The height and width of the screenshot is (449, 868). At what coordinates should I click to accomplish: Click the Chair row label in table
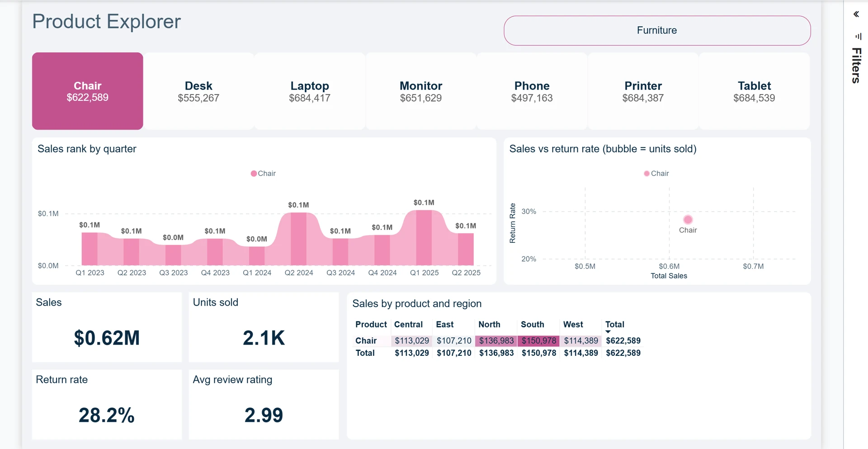pos(366,341)
